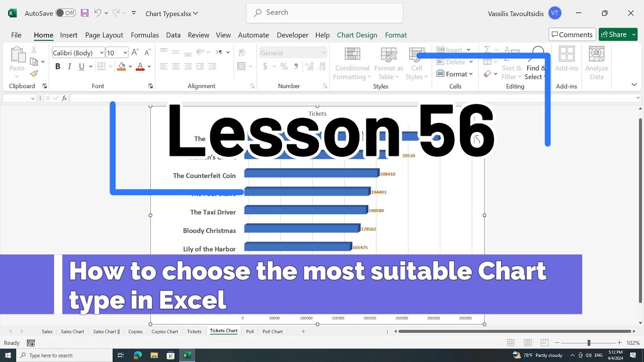Image resolution: width=644 pixels, height=362 pixels.
Task: Toggle Bold formatting in the Font group
Action: click(58, 66)
